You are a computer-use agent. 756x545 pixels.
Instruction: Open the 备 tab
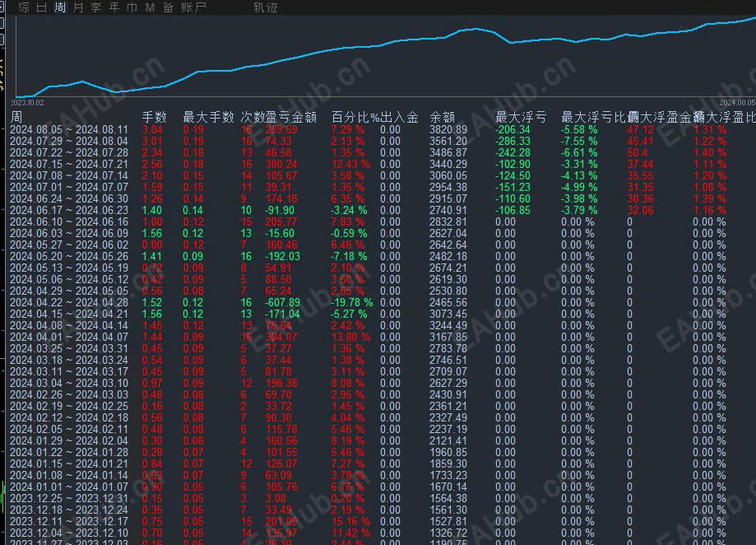tap(168, 7)
